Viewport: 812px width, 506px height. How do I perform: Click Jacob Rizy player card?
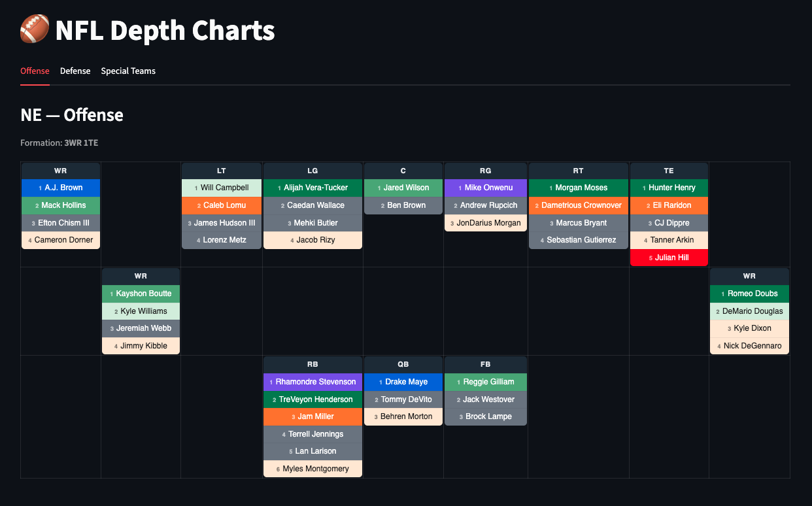point(313,240)
